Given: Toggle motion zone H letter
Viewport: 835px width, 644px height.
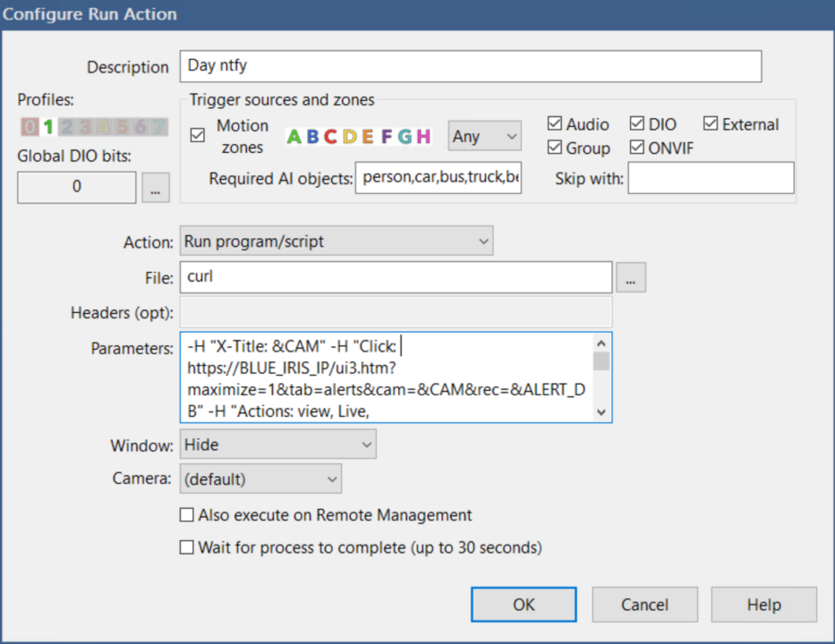Looking at the screenshot, I should pos(424,136).
